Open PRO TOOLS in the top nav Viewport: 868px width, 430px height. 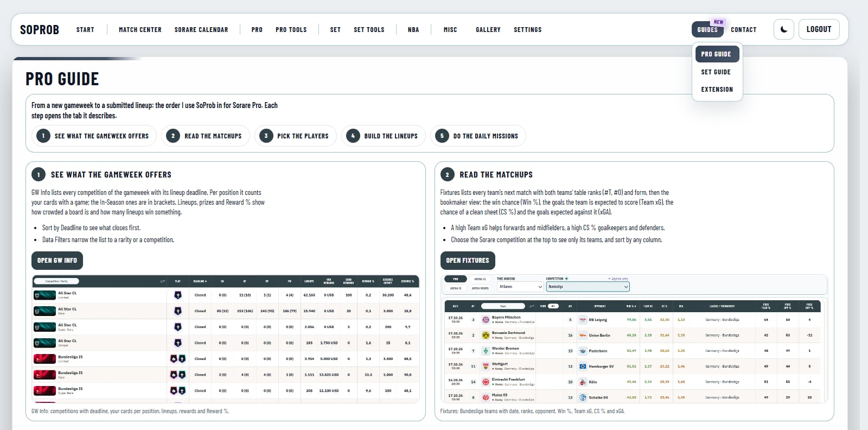tap(291, 29)
